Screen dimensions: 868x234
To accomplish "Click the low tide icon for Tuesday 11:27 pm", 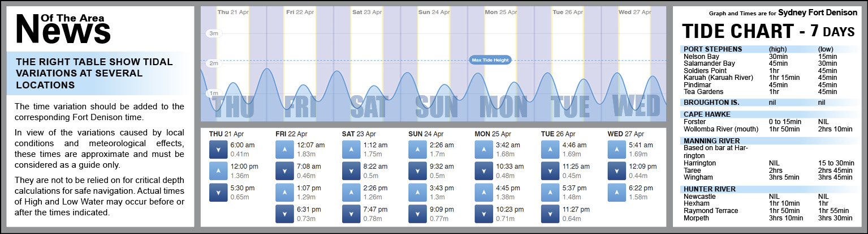I will coord(550,213).
